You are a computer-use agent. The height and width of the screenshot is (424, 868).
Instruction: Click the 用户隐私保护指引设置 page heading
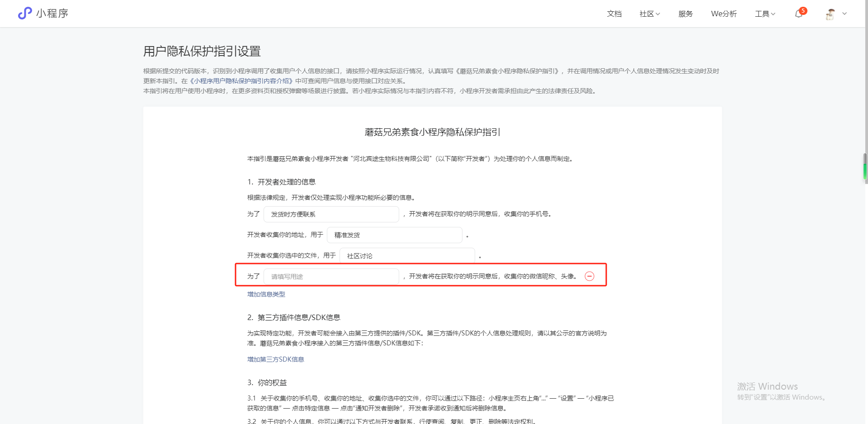tap(202, 51)
